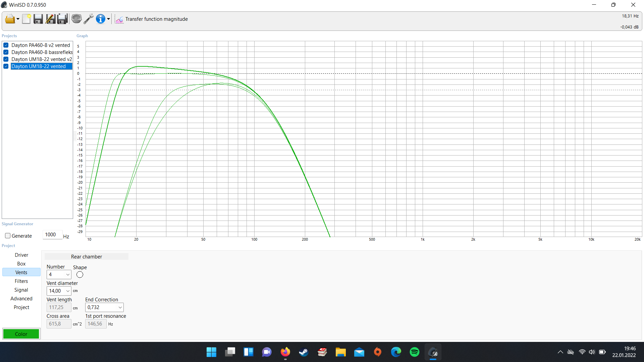Select the Dayton PA460-8 bassrefleks project row
644x362 pixels.
click(42, 52)
